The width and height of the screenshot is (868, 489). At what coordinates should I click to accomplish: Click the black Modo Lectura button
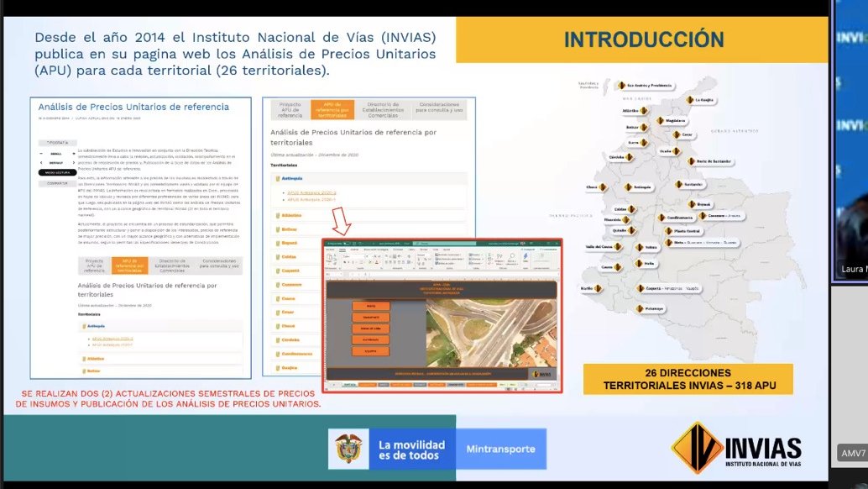pos(58,173)
